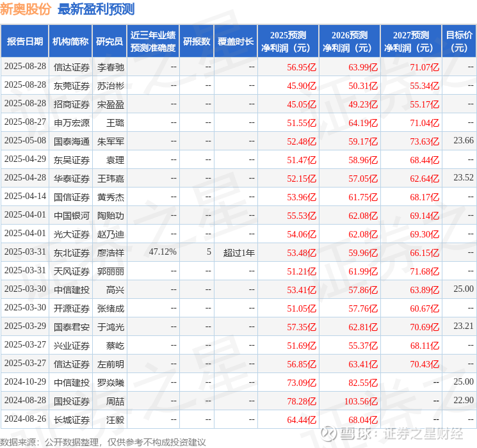This screenshot has height=448, width=477.
Task: Click analyst name 黄秀杰
Action: (110, 197)
